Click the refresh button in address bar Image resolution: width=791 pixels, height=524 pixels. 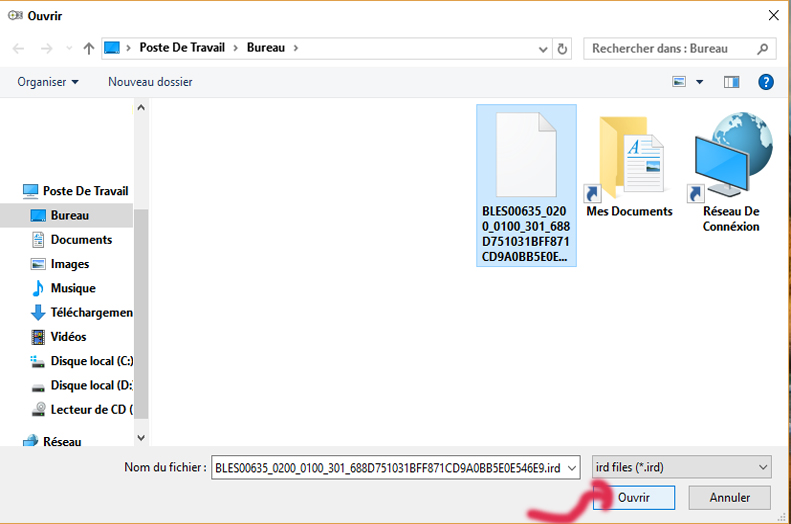point(562,48)
